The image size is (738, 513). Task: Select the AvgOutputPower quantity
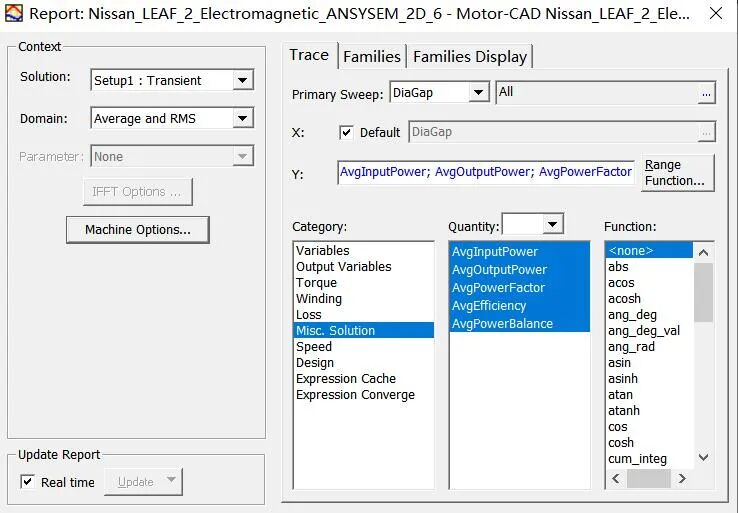click(x=519, y=270)
